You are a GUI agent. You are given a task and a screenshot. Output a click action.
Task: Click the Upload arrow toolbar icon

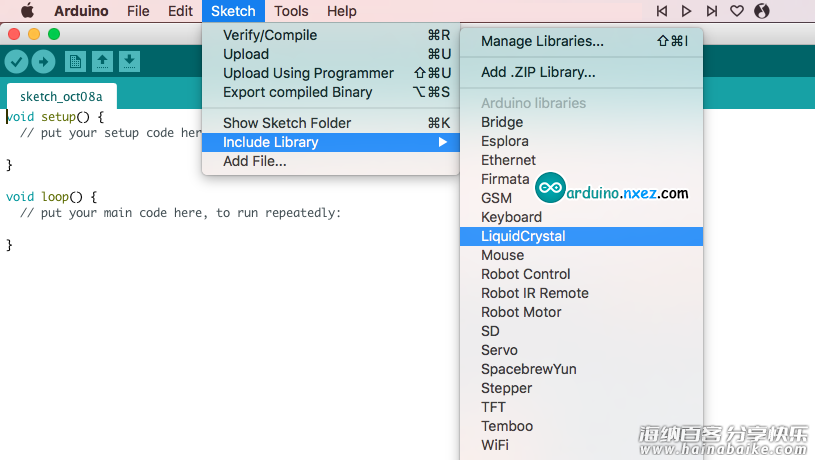[43, 62]
